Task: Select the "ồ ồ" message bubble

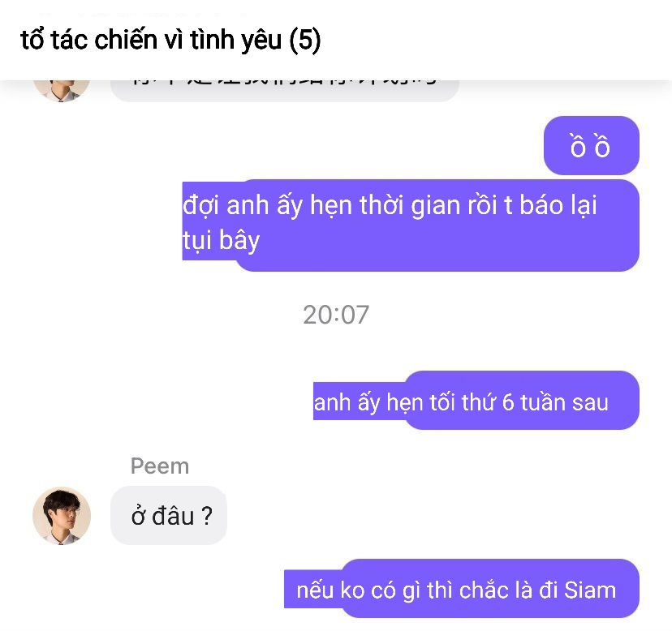Action: click(x=592, y=145)
